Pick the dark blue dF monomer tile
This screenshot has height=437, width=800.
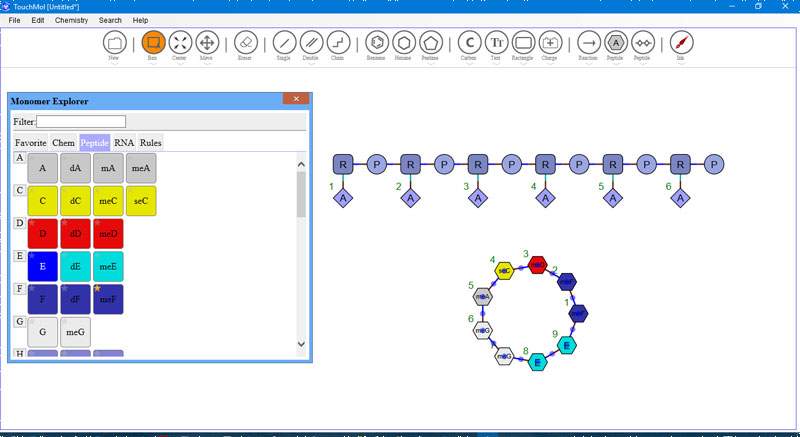(x=76, y=299)
